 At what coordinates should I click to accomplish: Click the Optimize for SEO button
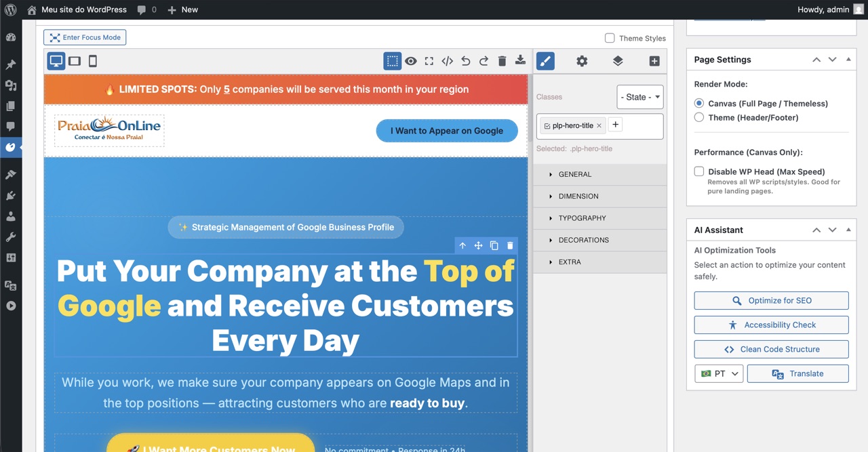point(771,300)
